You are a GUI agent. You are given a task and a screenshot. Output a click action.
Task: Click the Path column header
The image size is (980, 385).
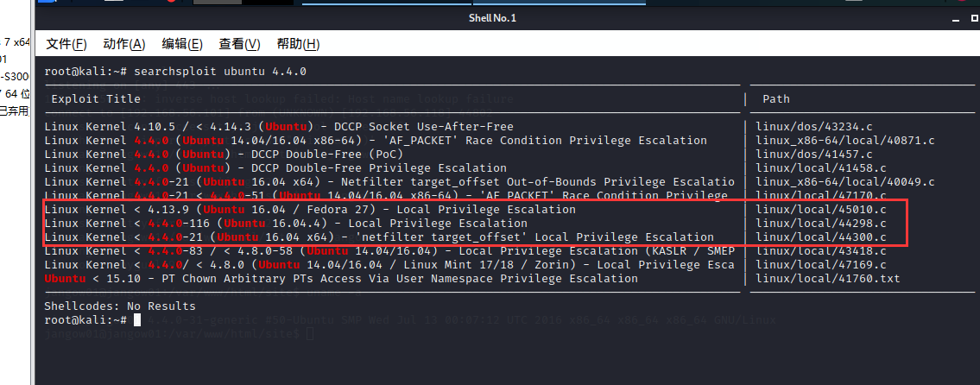775,99
